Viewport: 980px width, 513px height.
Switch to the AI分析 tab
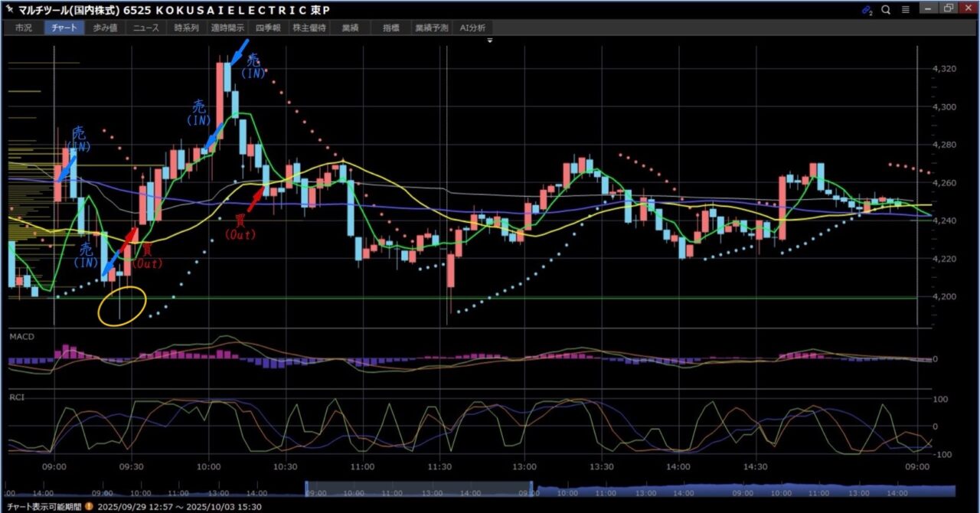[472, 28]
